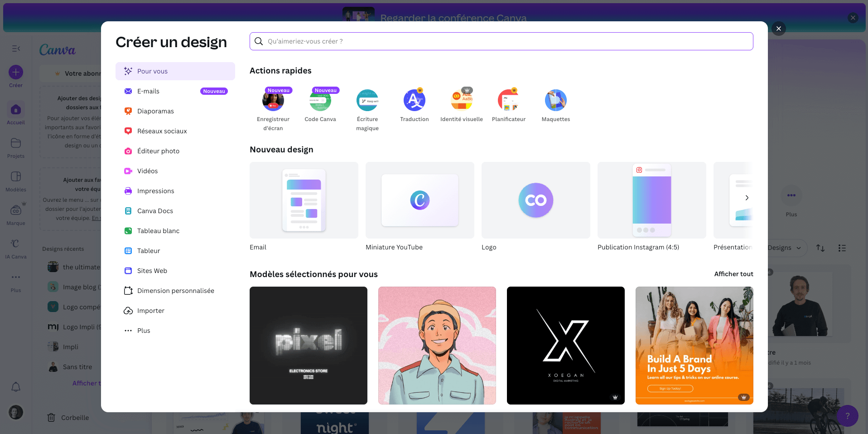
Task: Close the Créer un design dialog
Action: coord(779,29)
